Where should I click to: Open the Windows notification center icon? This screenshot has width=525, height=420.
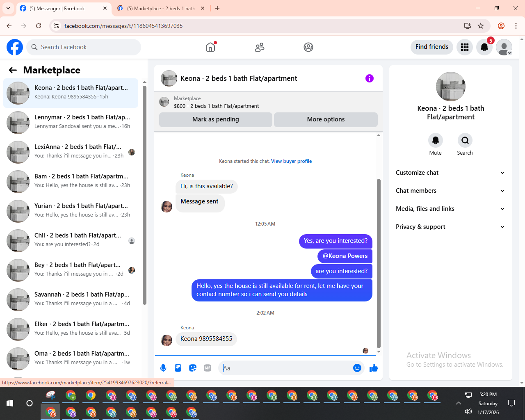point(511,403)
